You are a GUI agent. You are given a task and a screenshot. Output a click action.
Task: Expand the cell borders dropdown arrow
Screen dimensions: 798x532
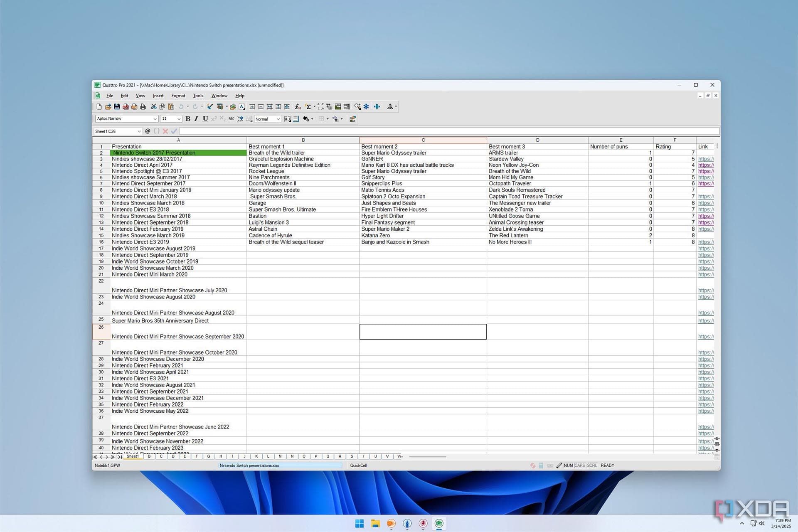pyautogui.click(x=328, y=119)
